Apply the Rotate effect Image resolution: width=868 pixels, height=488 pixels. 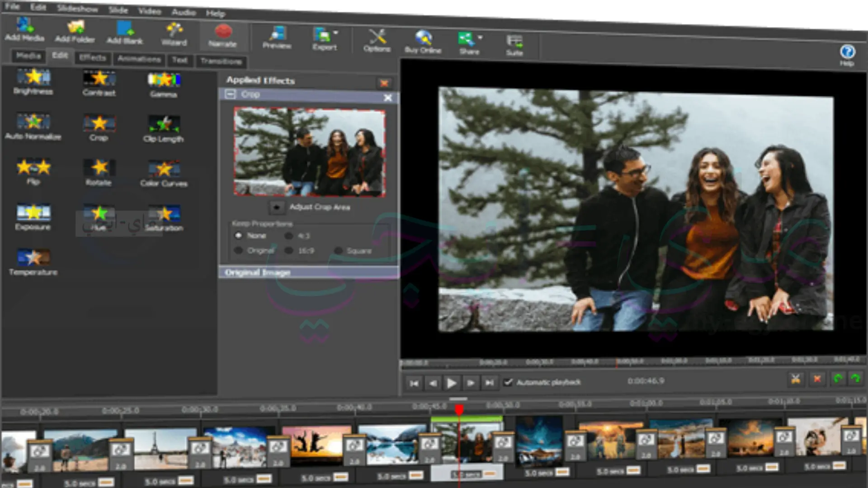click(99, 172)
